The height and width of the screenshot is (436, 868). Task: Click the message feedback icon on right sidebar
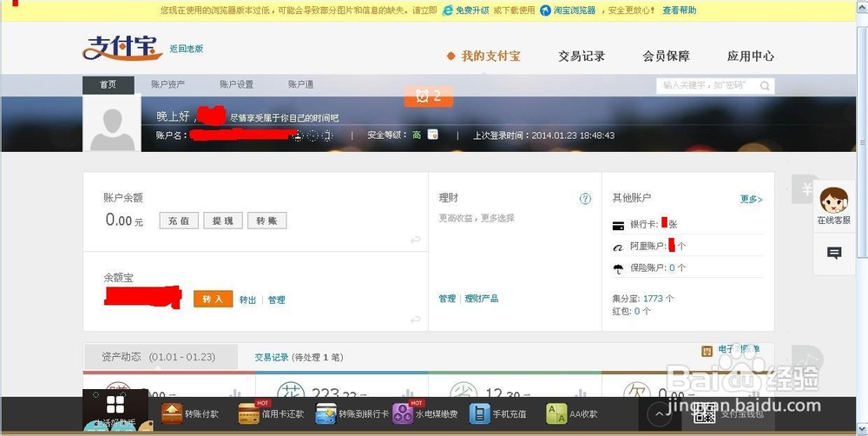coord(833,254)
